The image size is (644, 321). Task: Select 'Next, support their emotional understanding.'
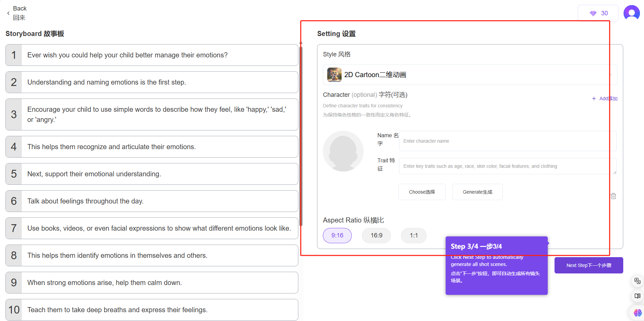point(152,174)
